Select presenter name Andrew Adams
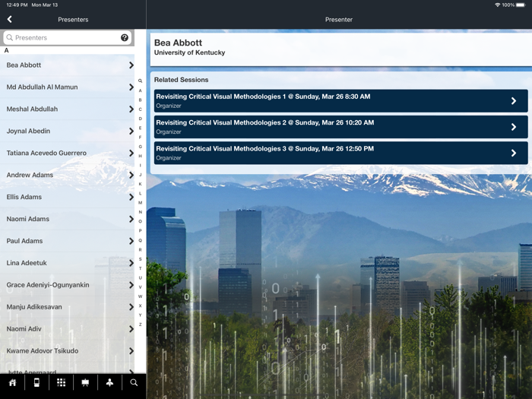This screenshot has width=532, height=399. [30, 175]
